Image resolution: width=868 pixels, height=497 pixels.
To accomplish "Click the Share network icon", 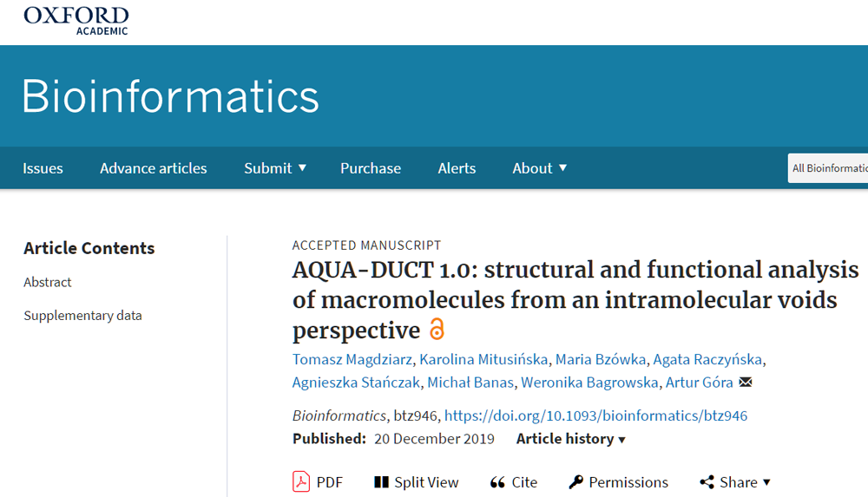I will point(707,482).
